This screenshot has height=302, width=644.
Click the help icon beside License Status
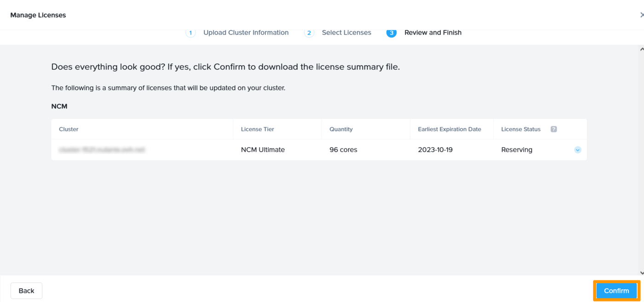[553, 129]
